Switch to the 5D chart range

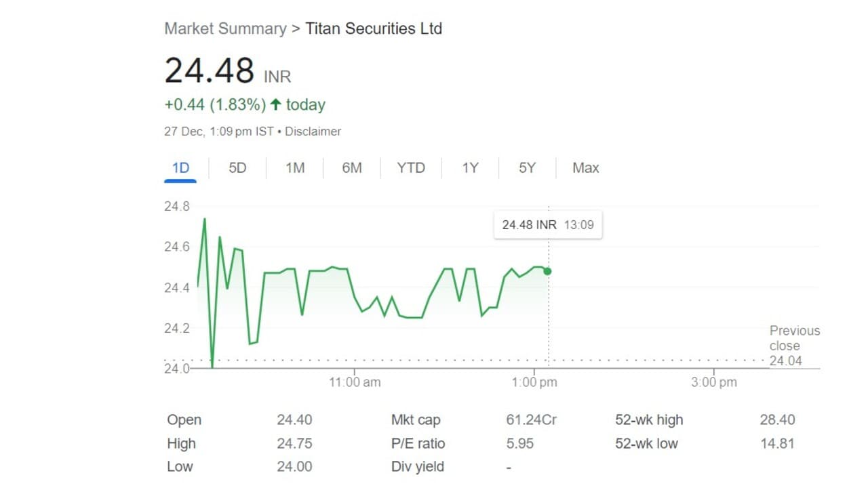(237, 168)
